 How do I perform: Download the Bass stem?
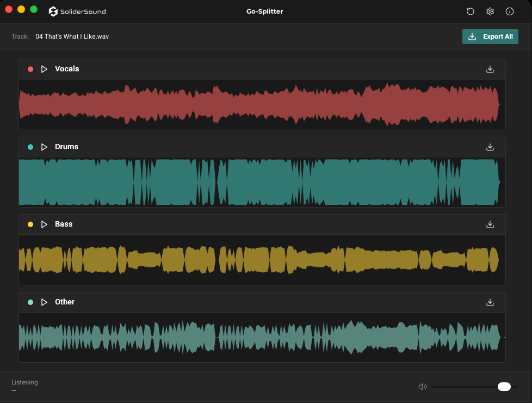(490, 224)
